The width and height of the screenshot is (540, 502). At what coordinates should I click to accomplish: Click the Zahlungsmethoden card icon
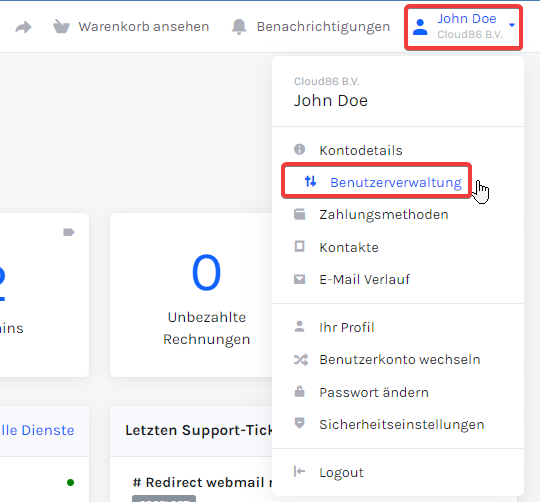[x=299, y=214]
